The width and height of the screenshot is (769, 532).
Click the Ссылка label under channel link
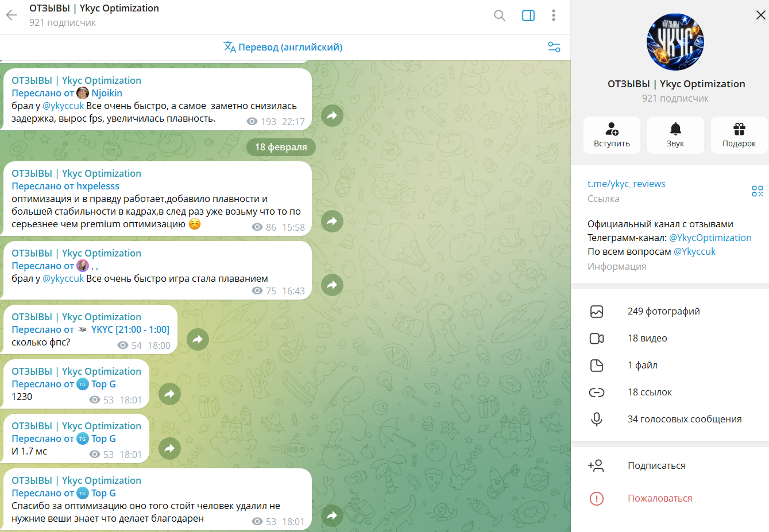[604, 199]
